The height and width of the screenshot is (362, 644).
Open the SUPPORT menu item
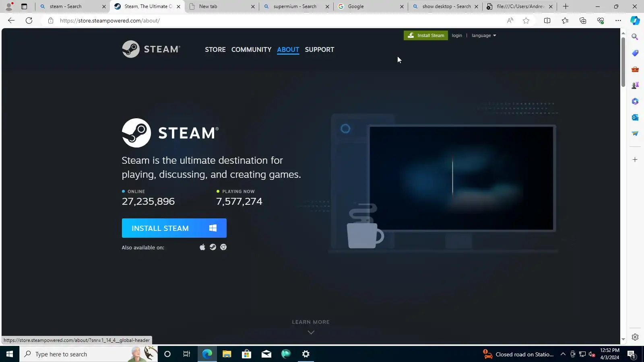coord(320,49)
